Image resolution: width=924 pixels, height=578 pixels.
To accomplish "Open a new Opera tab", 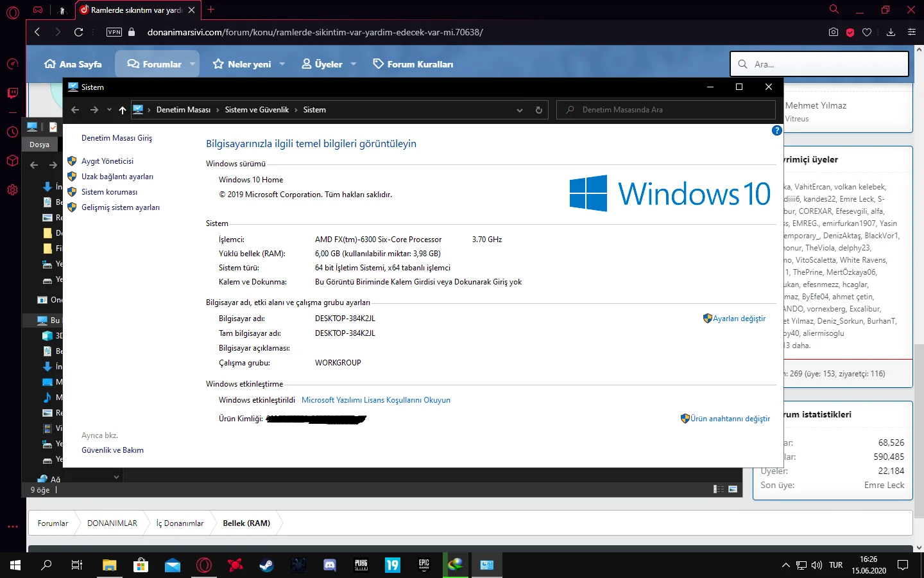I will coord(211,10).
